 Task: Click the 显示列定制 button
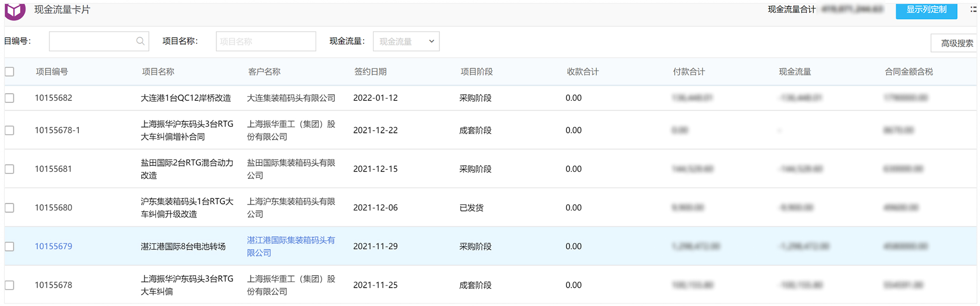point(926,10)
